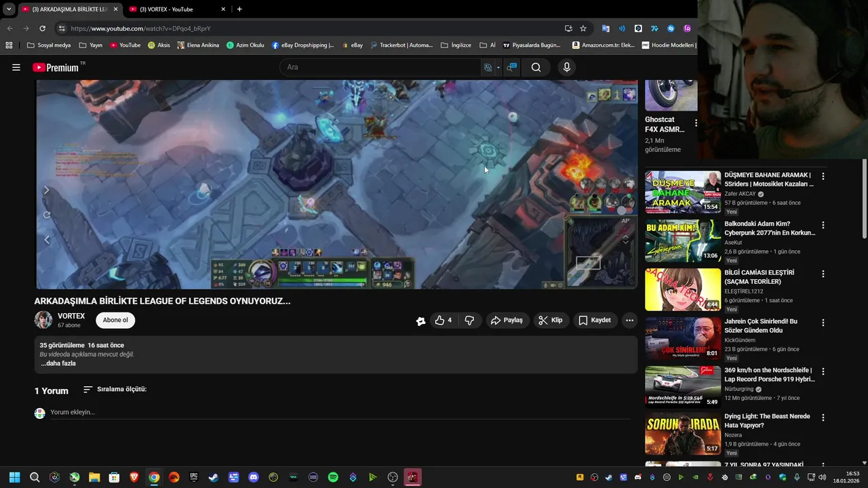The width and height of the screenshot is (868, 488).
Task: Open Sıralama ölçütü sort dropdown
Action: tap(114, 390)
